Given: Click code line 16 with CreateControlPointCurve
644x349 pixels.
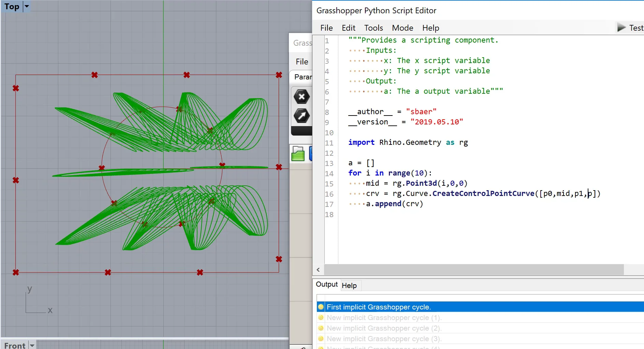Looking at the screenshot, I should 483,194.
